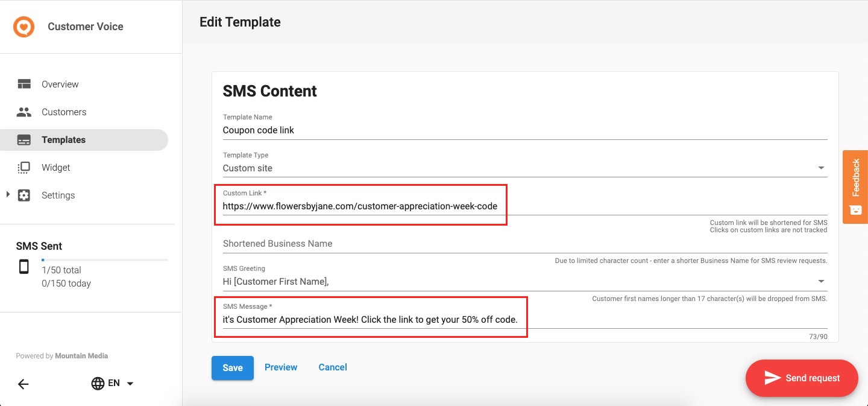Click the globe language icon
Viewport: 868px width, 406px height.
pyautogui.click(x=98, y=383)
